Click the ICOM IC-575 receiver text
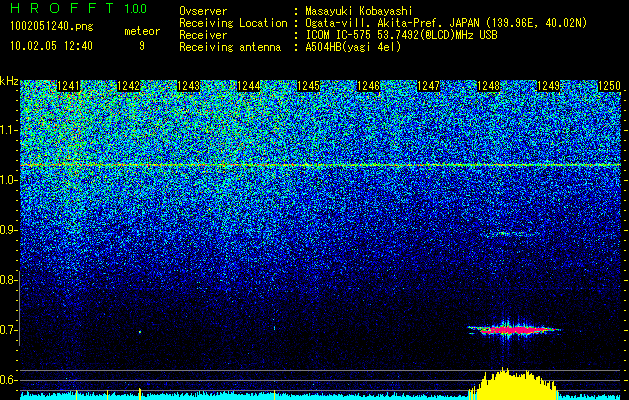Screen dimensions: 629x400 click(x=401, y=35)
